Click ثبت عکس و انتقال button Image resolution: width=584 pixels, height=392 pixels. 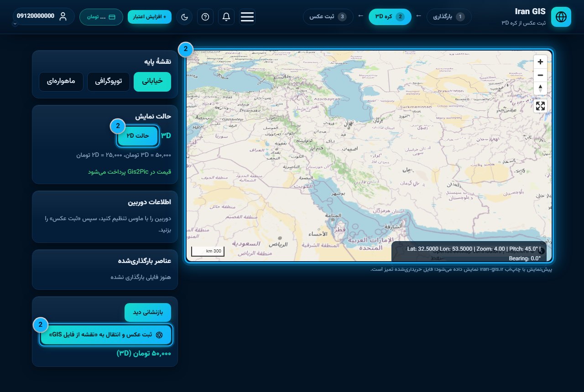107,335
